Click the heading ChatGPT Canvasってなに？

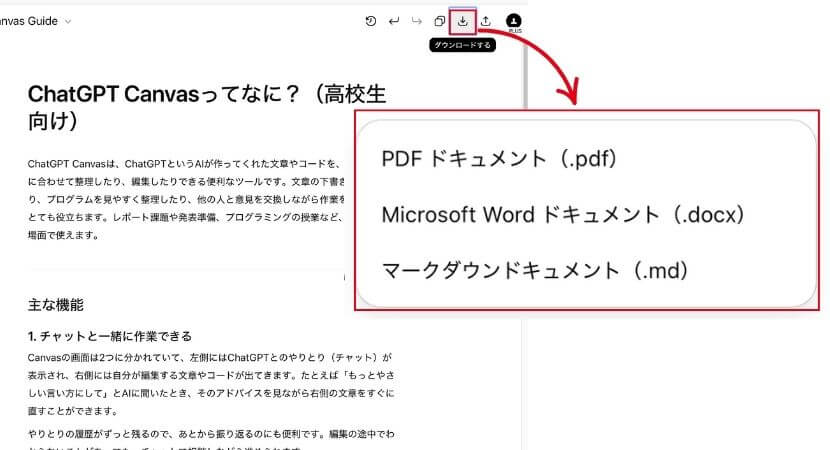pos(207,107)
